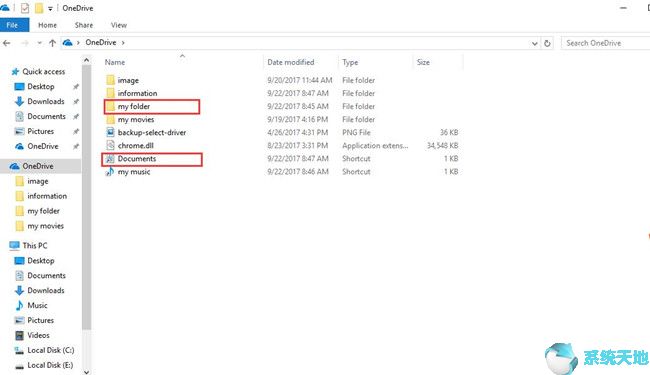Click the 'Application extens...' type cell
The width and height of the screenshot is (650, 375).
coord(375,145)
